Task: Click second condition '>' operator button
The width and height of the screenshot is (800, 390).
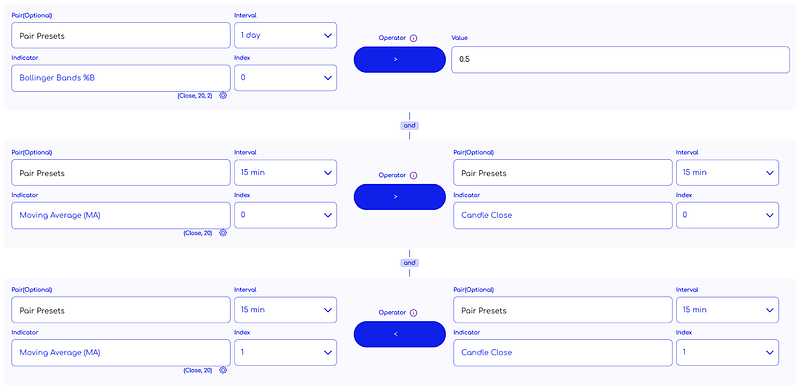Action: 399,197
